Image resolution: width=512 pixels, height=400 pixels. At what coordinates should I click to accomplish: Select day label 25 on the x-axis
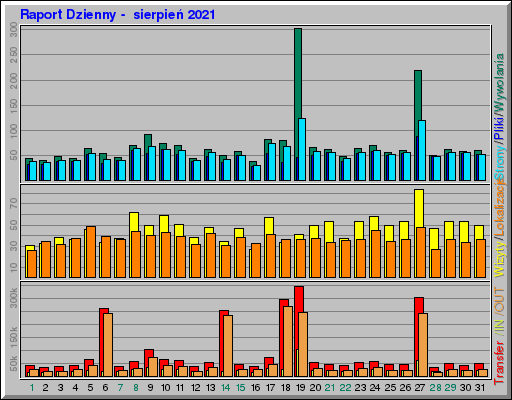click(x=390, y=388)
